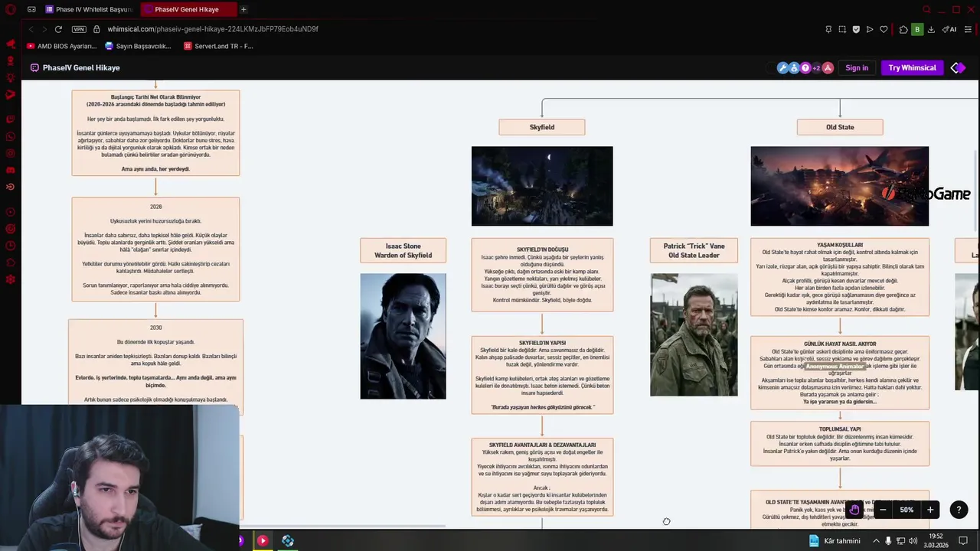Select the TOPLUMSAL YAPI text card
The width and height of the screenshot is (980, 551).
click(x=840, y=444)
